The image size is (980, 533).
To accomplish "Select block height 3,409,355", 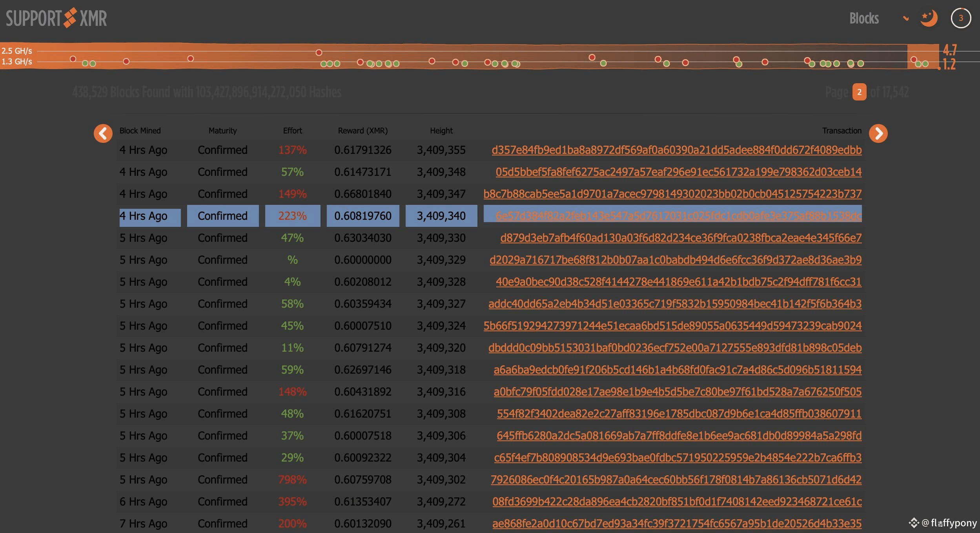I will pos(441,150).
